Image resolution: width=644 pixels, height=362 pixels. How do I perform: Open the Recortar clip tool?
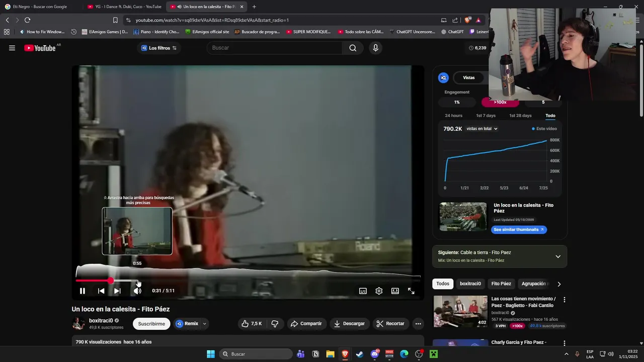click(390, 324)
